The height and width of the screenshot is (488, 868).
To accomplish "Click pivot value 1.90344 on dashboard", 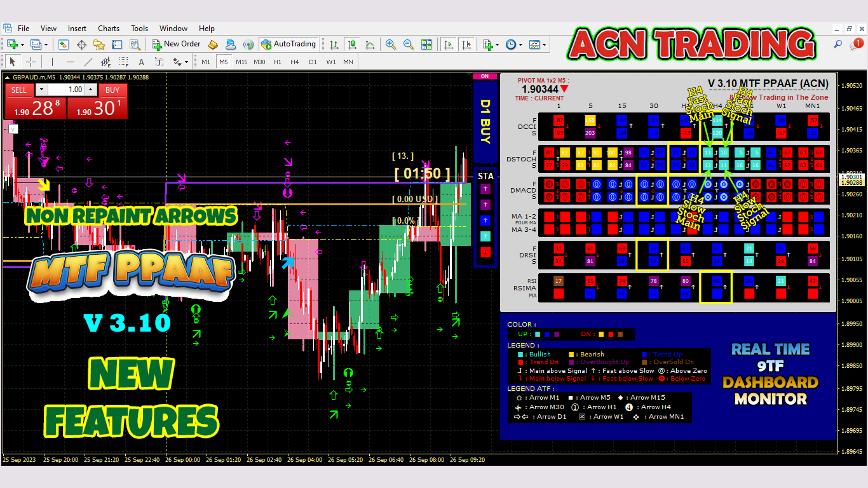I will [540, 89].
